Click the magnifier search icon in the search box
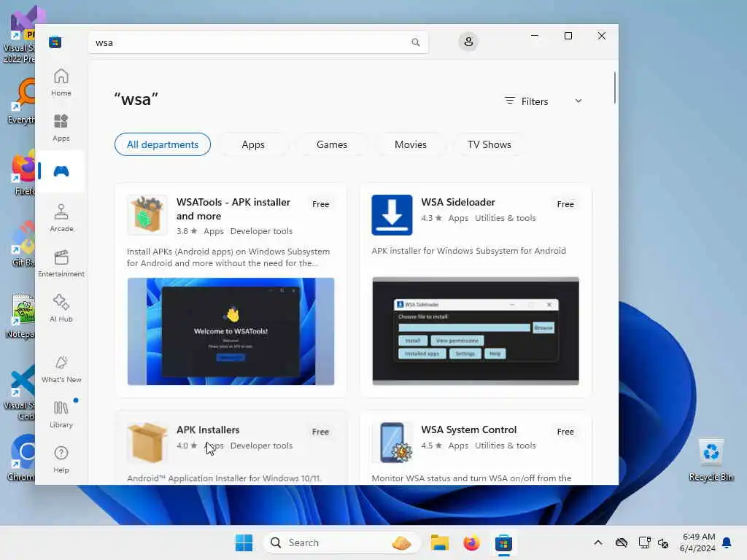 pos(415,42)
